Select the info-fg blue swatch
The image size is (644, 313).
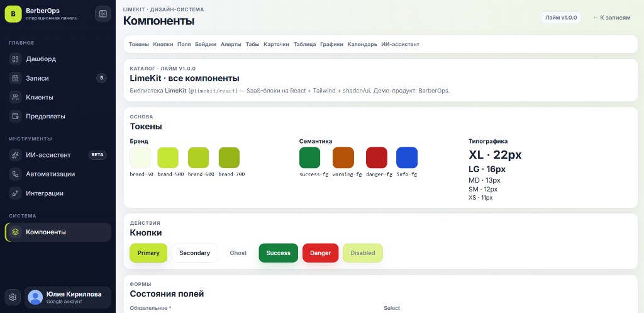(x=407, y=157)
